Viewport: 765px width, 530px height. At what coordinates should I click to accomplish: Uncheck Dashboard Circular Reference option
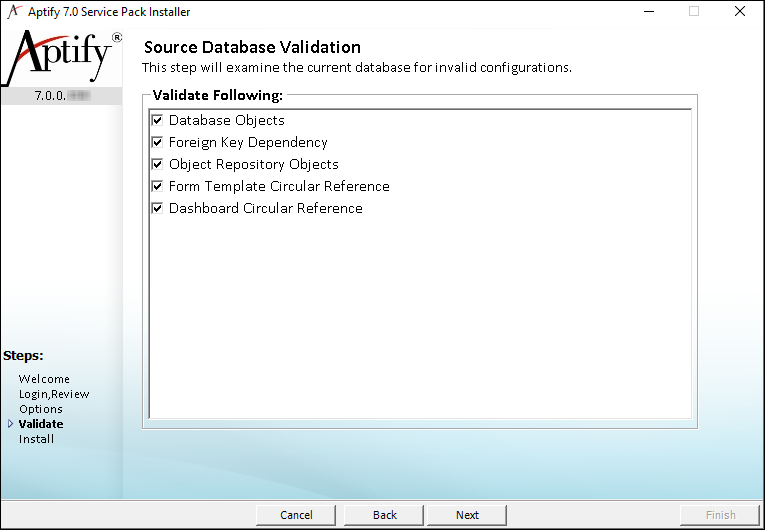(157, 208)
